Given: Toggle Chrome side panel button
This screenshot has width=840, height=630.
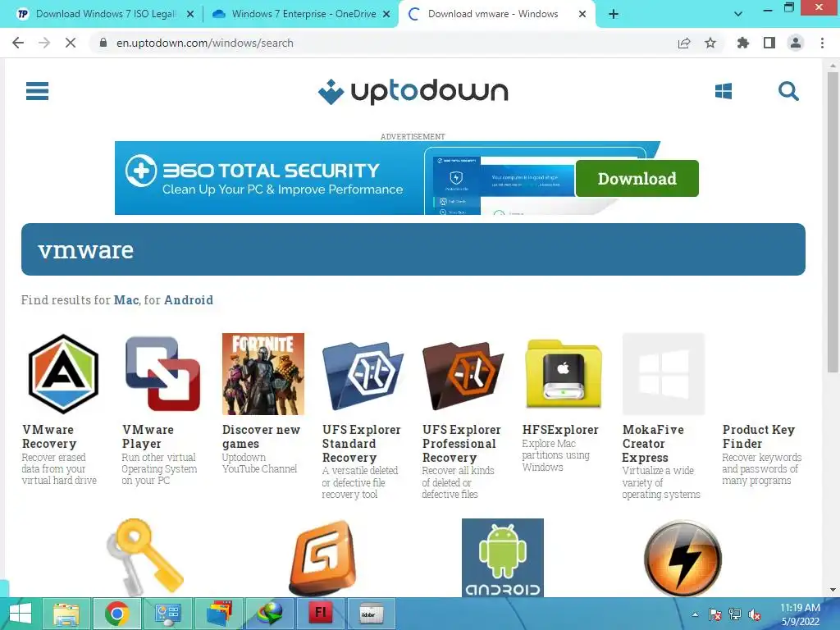Looking at the screenshot, I should pyautogui.click(x=769, y=43).
